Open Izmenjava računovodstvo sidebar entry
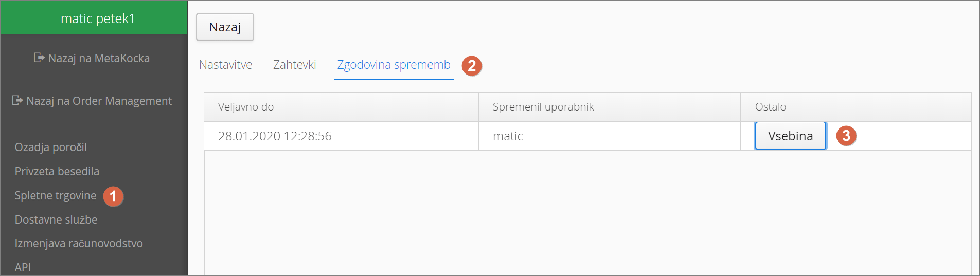This screenshot has width=980, height=276. 79,243
